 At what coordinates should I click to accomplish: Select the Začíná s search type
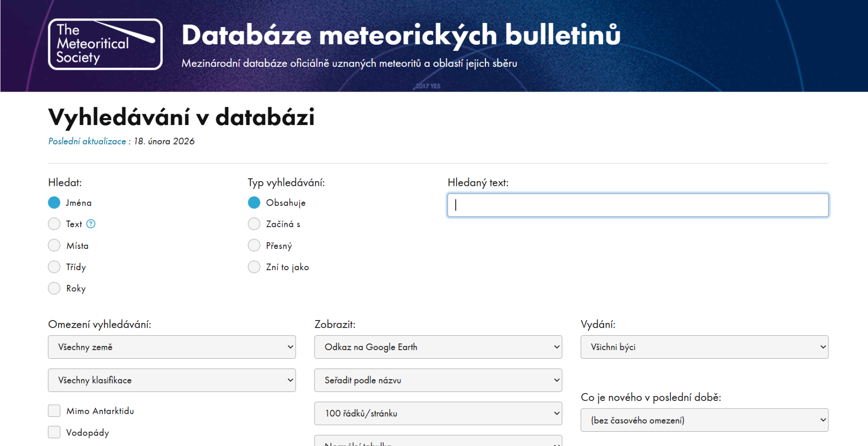253,224
